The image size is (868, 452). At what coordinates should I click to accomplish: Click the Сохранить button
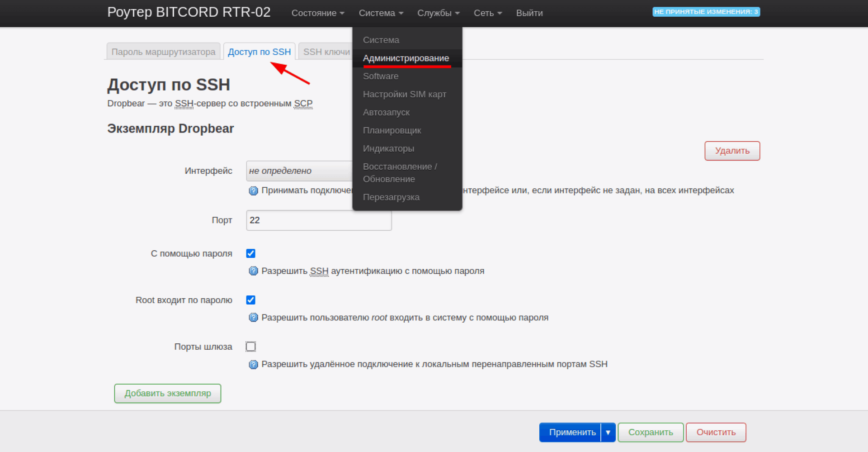pos(650,433)
